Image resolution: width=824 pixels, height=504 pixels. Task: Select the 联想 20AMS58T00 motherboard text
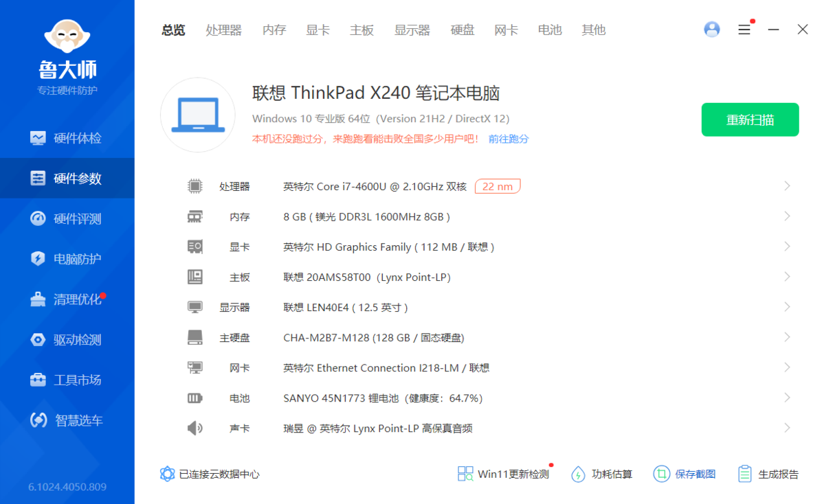[367, 277]
